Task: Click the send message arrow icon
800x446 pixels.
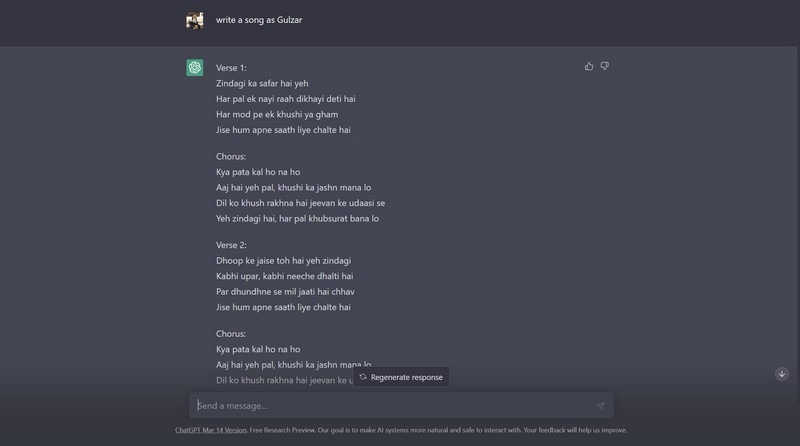Action: (x=600, y=406)
